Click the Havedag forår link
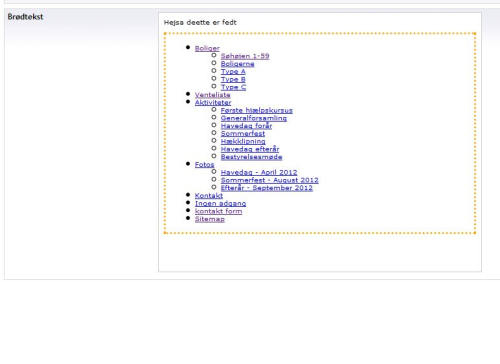The height and width of the screenshot is (364, 500). coord(246,126)
